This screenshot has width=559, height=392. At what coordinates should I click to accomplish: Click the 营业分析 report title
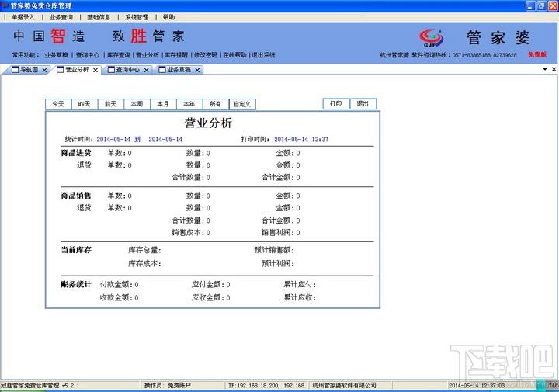pos(209,123)
